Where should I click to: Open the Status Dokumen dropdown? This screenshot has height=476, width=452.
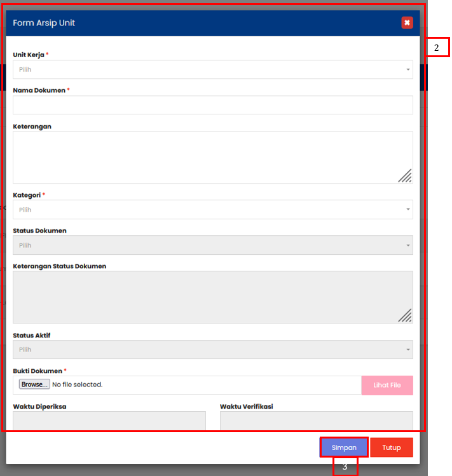(x=212, y=245)
